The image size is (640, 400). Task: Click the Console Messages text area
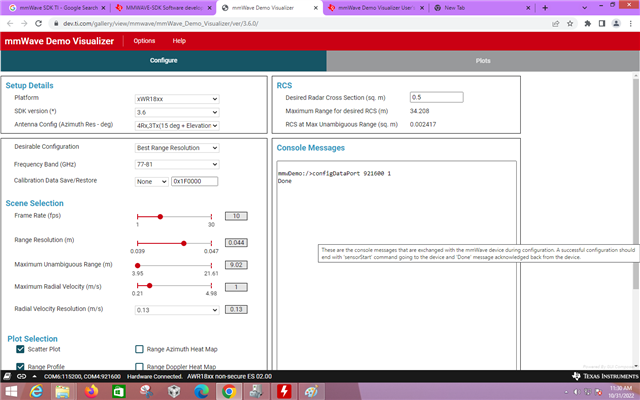click(x=396, y=265)
